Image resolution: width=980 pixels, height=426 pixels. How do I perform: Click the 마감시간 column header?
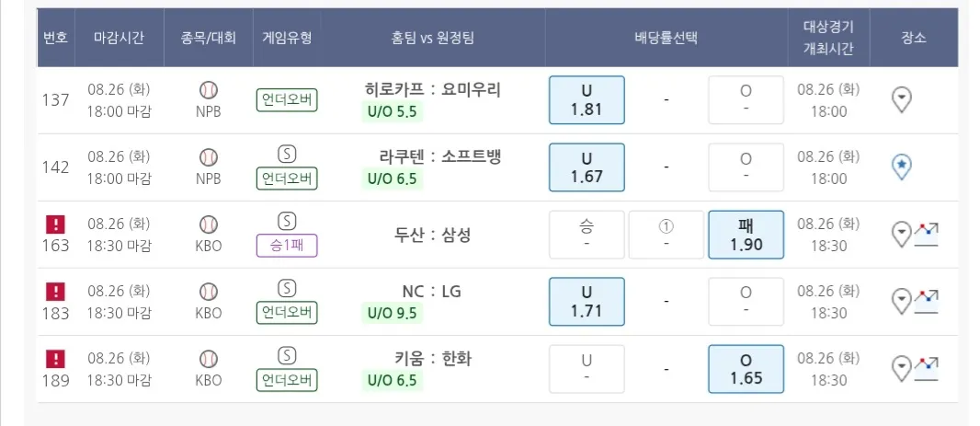[x=119, y=38]
